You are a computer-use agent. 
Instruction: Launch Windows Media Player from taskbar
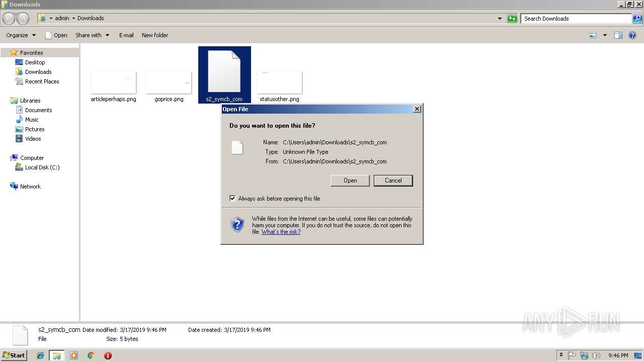click(74, 355)
